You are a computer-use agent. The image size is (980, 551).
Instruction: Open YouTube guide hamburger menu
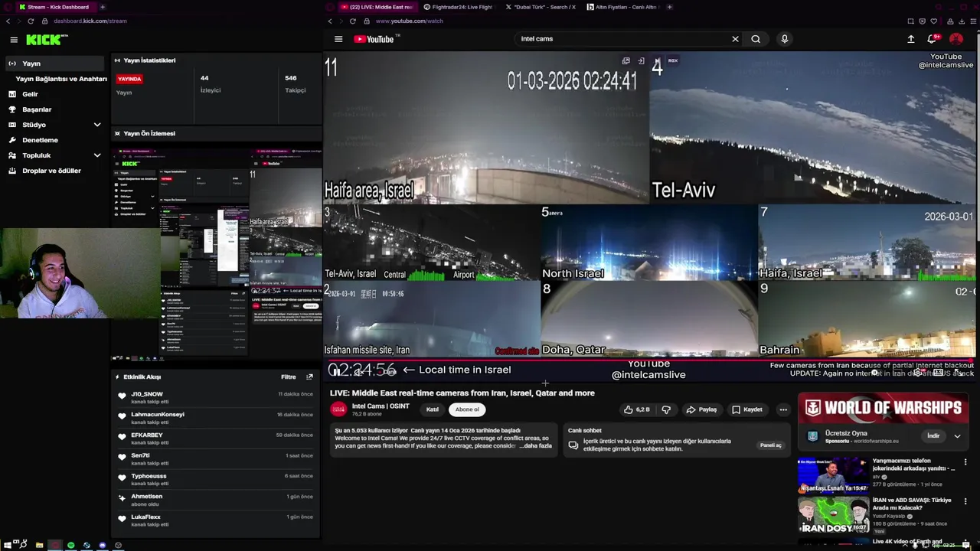point(338,39)
